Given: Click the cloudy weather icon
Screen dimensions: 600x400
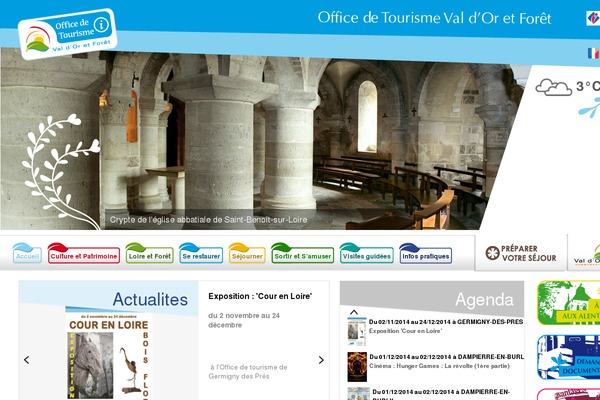Looking at the screenshot, I should [x=553, y=87].
